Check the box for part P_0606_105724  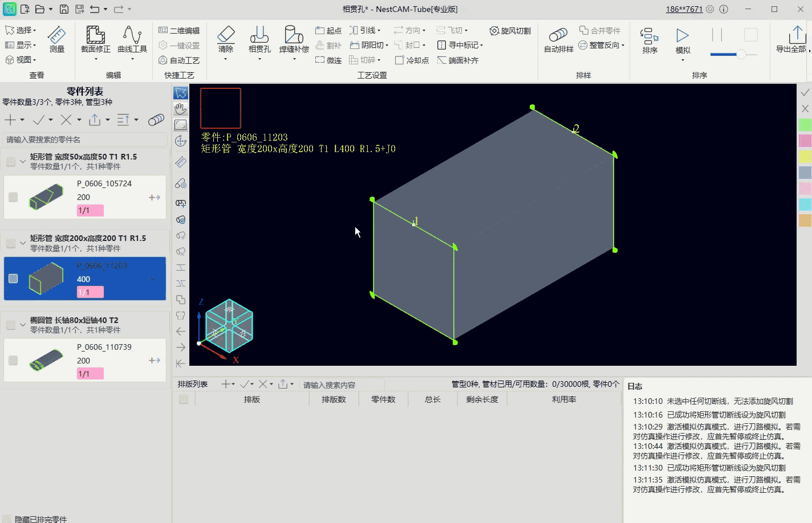[x=13, y=197]
